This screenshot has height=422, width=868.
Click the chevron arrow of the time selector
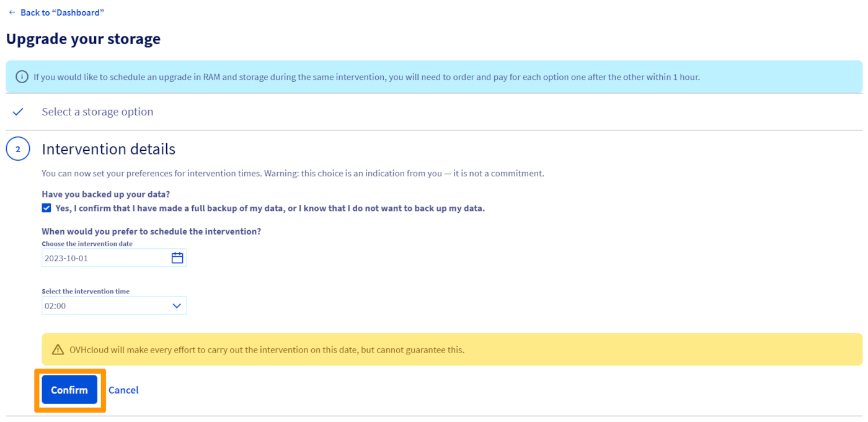point(177,305)
